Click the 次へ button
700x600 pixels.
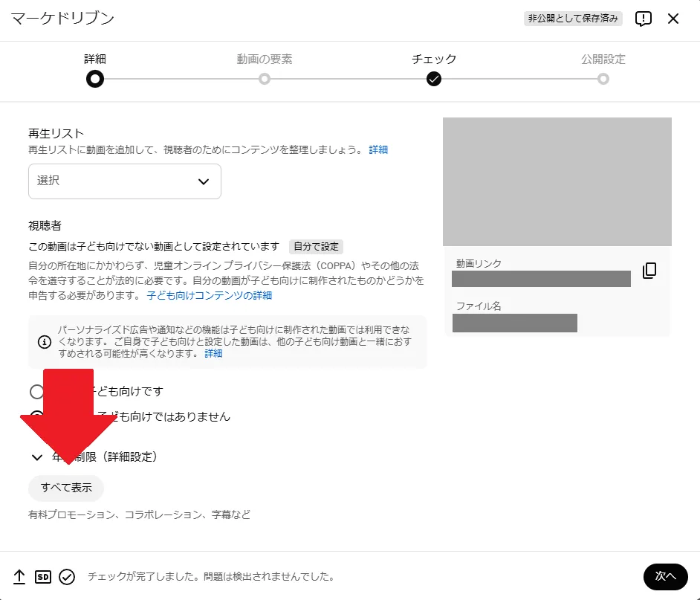665,577
